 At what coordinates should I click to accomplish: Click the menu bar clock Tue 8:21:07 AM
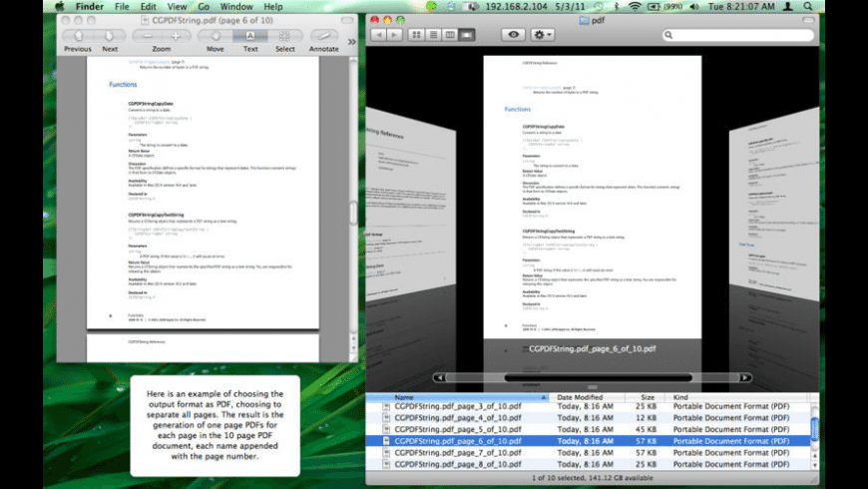[741, 7]
